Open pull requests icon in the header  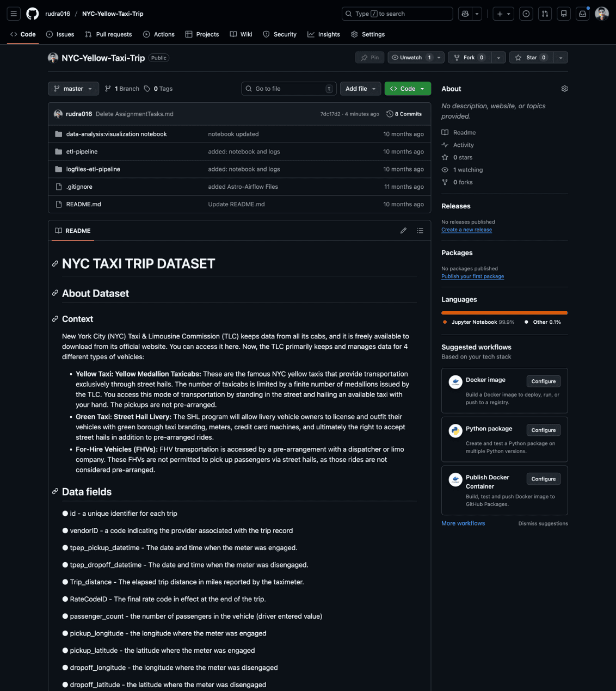[545, 14]
